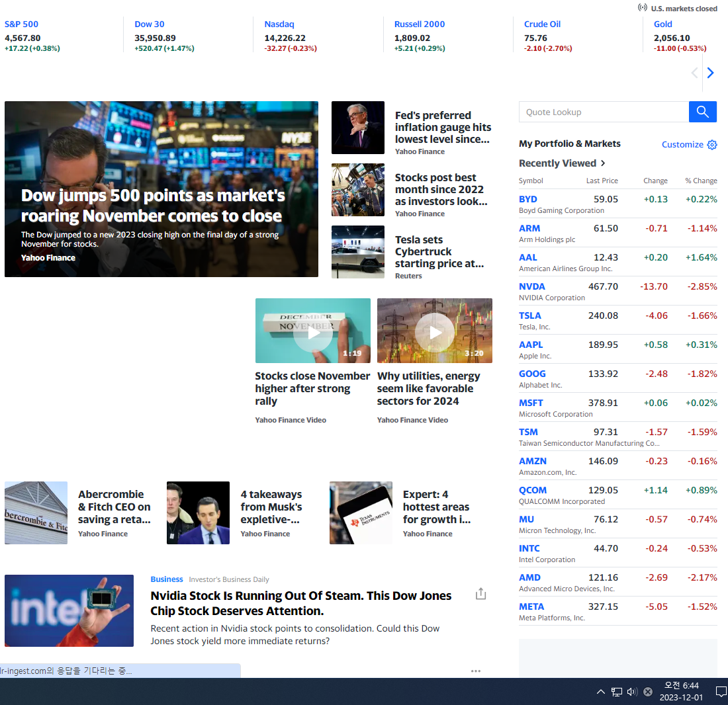The width and height of the screenshot is (728, 705).
Task: Open the MU symbol quote
Action: point(527,519)
